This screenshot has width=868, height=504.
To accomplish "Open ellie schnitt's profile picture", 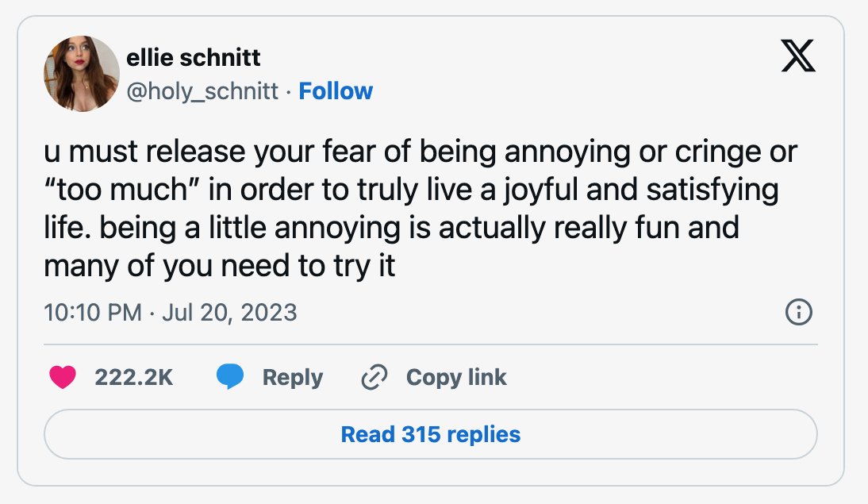I will pyautogui.click(x=82, y=74).
